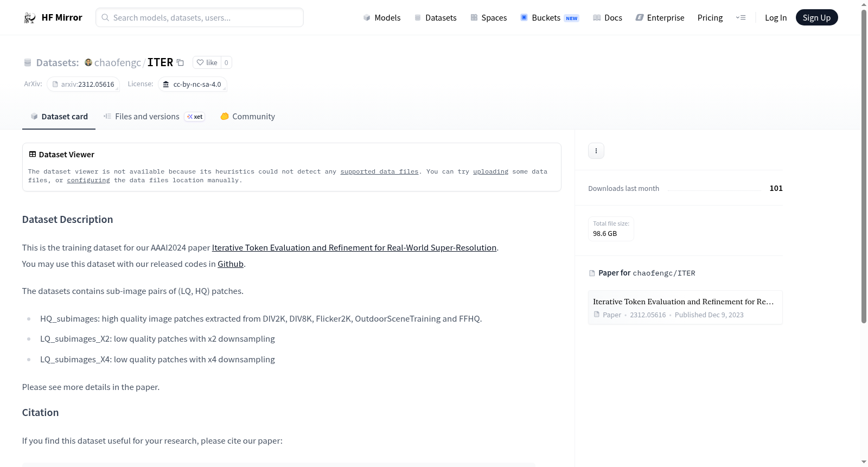Click the like count 0
This screenshot has height=467, width=868.
(226, 62)
